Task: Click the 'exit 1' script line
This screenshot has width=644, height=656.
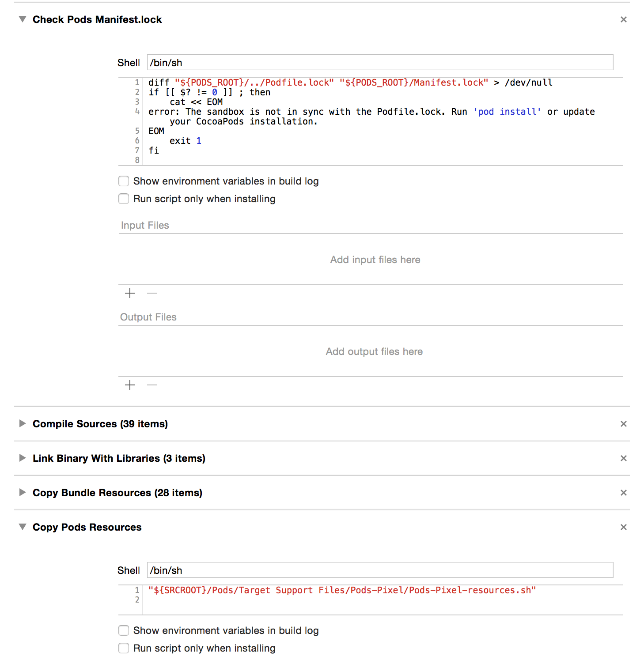Action: click(186, 141)
